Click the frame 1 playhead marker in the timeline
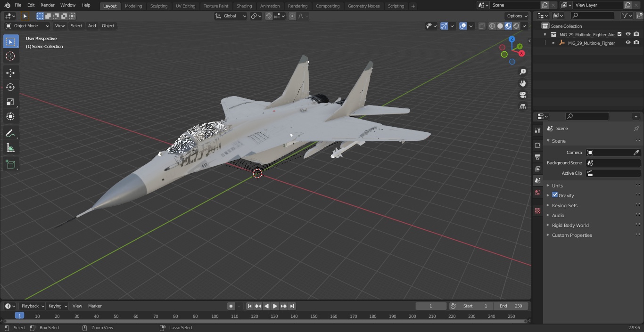The height and width of the screenshot is (332, 644). click(x=19, y=316)
